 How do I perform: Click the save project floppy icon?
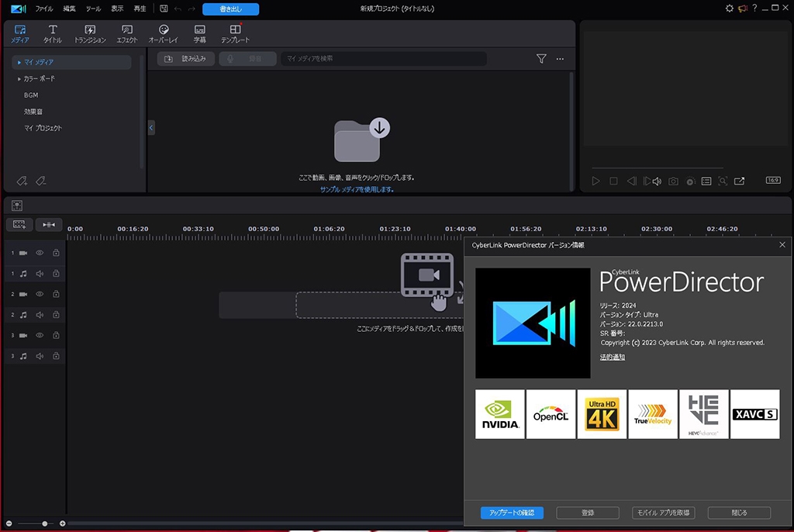pos(164,9)
